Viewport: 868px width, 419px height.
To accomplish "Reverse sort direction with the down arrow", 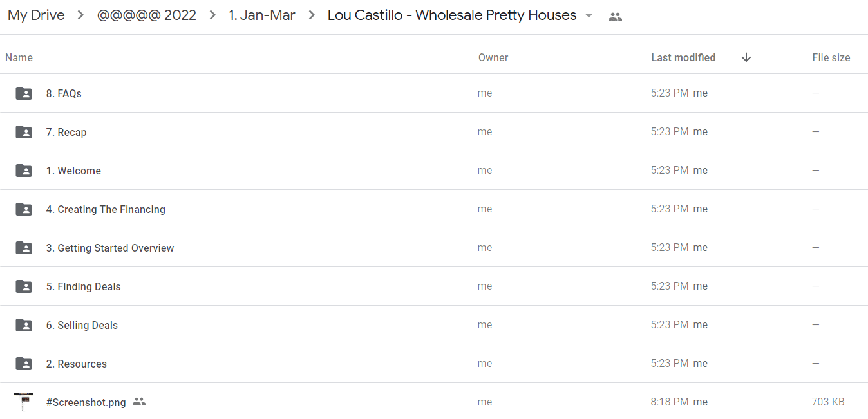I will point(746,57).
